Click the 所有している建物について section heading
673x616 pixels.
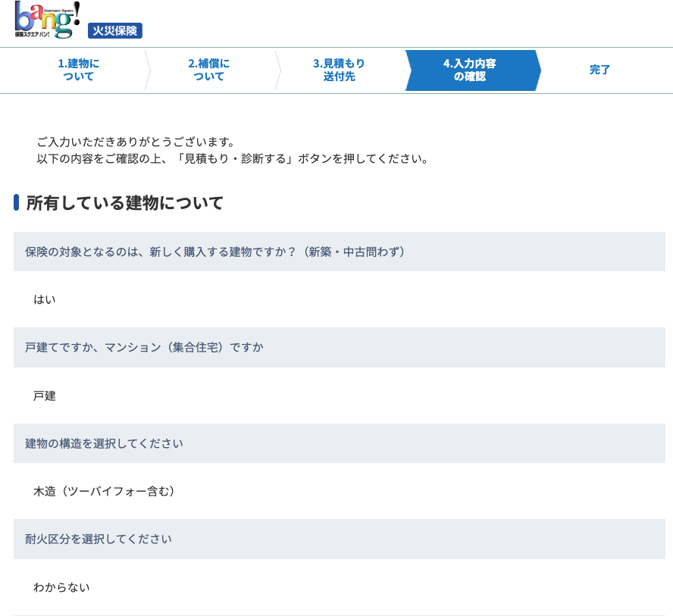pyautogui.click(x=125, y=203)
